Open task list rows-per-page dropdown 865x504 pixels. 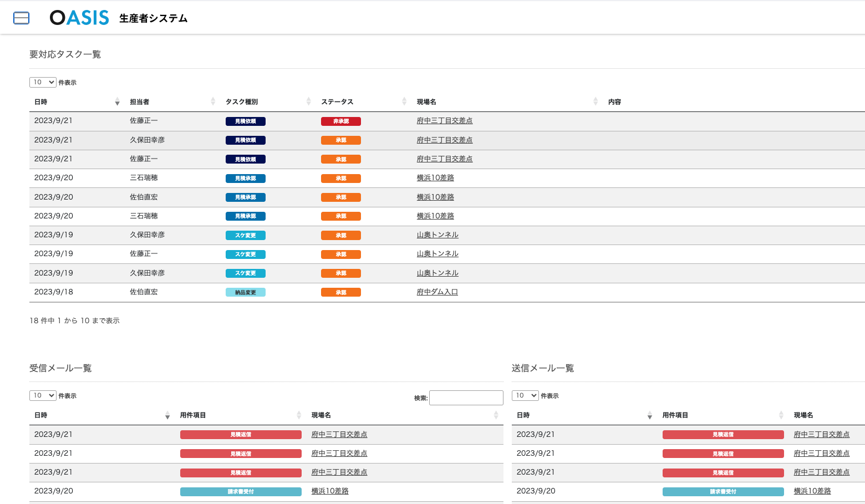[x=43, y=82]
